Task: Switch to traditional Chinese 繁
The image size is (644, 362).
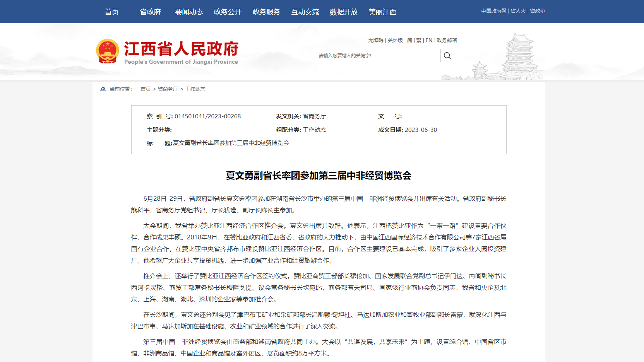Action: [419, 40]
